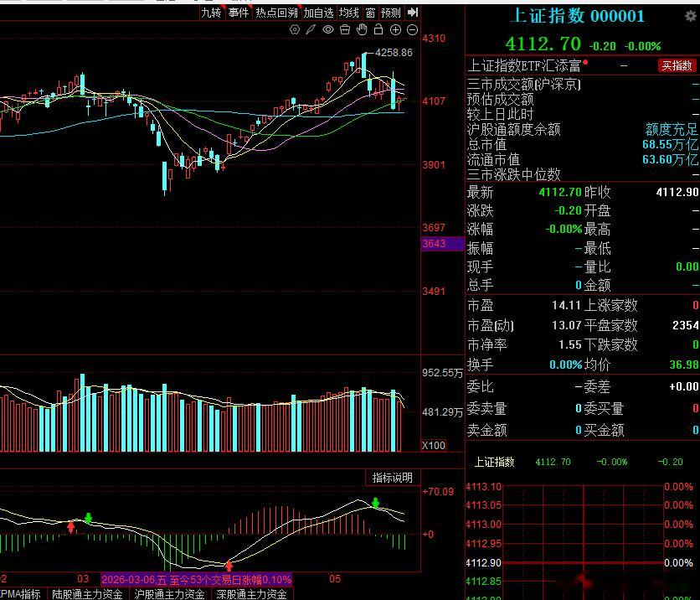
Task: Click the 窗 toolbar button
Action: [370, 13]
